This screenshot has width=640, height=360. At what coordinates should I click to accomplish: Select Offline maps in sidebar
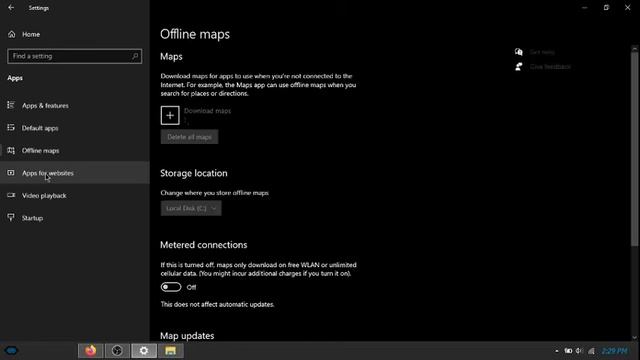click(74, 151)
